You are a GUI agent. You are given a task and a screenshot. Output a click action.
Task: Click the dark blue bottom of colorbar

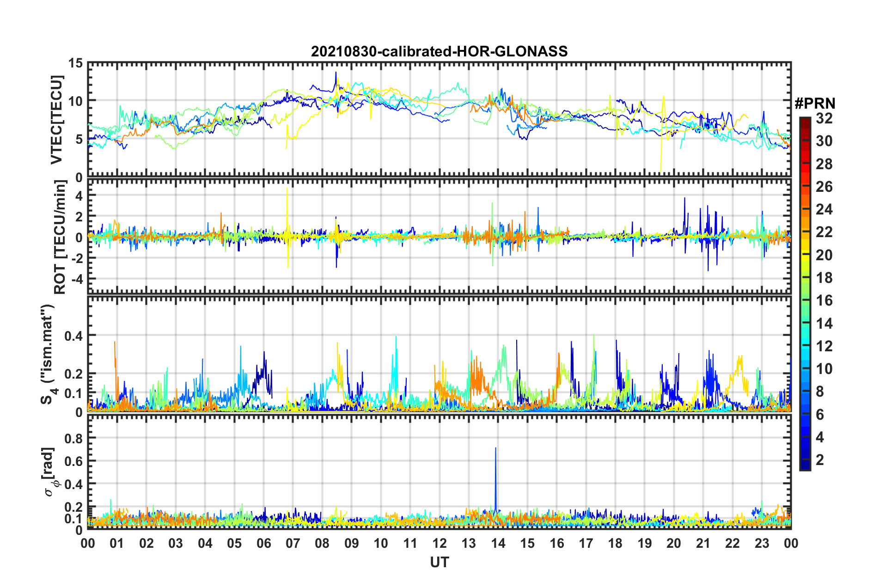tap(805, 467)
